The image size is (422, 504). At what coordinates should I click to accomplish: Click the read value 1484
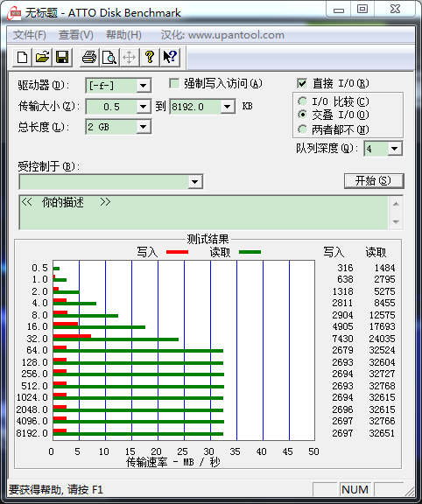pos(384,268)
